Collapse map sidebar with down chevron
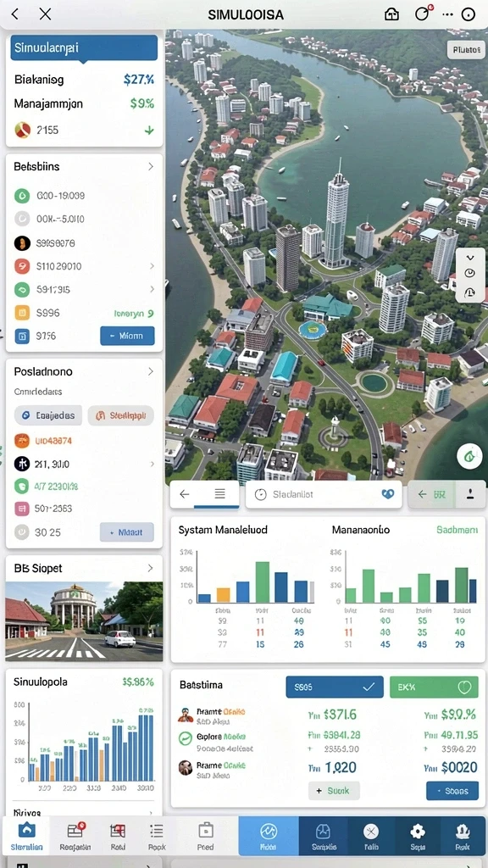488x868 pixels. [x=470, y=258]
